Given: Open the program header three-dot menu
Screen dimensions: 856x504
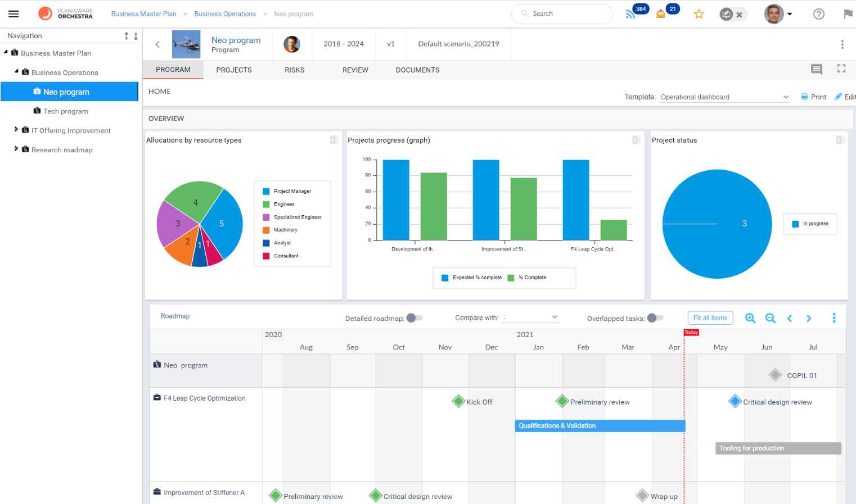Looking at the screenshot, I should coord(842,44).
